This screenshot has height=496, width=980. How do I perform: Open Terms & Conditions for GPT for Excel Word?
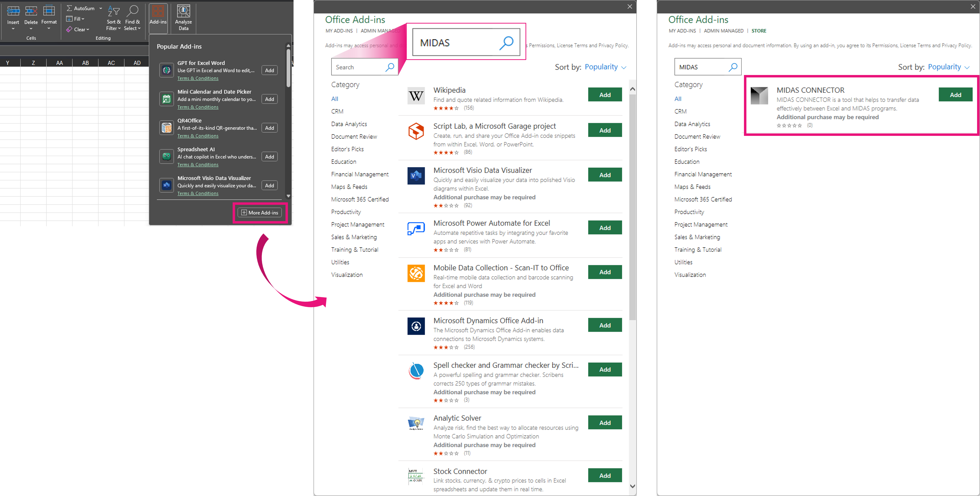click(x=198, y=78)
